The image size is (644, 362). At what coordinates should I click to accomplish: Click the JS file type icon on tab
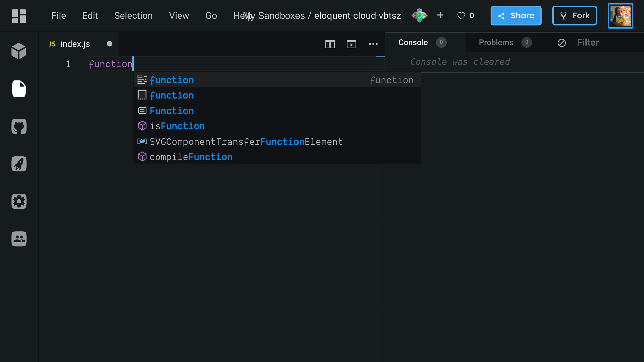[x=52, y=44]
